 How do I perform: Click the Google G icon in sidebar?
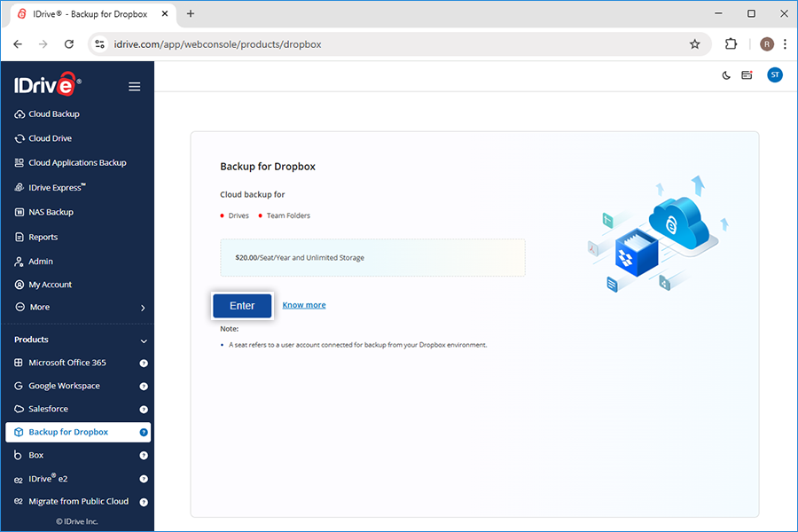tap(19, 386)
